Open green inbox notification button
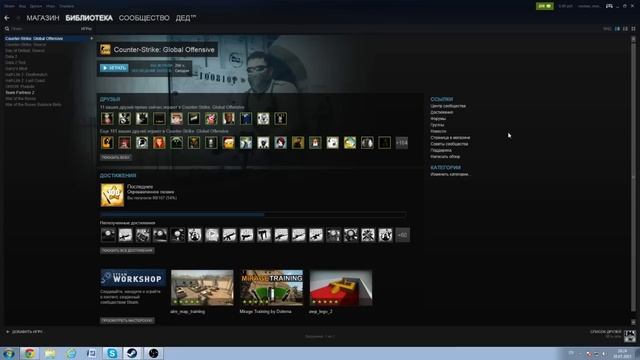The height and width of the screenshot is (360, 640). pos(544,6)
